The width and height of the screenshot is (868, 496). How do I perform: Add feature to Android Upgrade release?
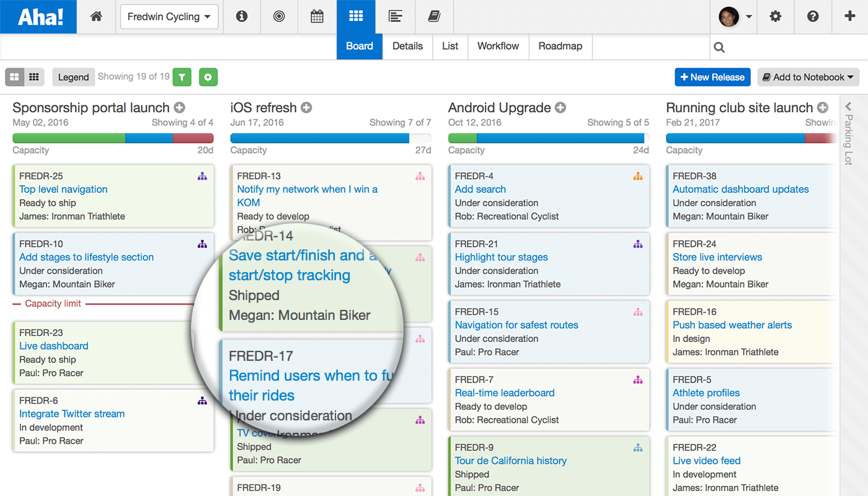[x=560, y=108]
